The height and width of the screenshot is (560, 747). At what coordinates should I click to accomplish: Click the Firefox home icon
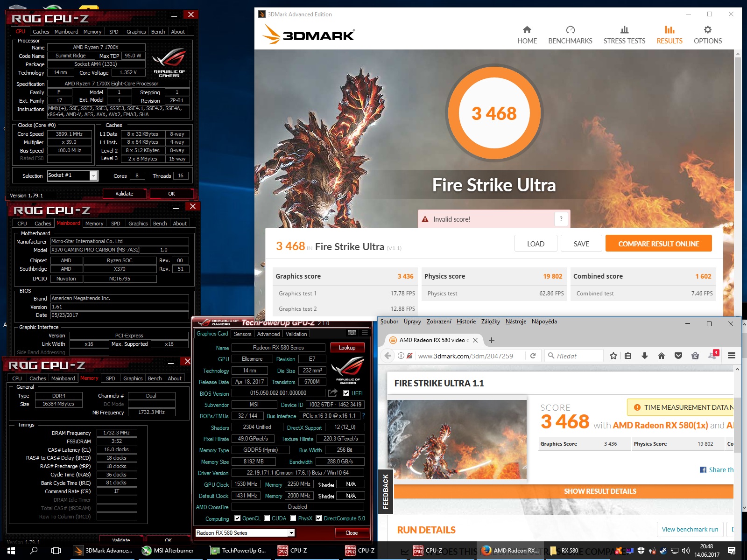[662, 356]
